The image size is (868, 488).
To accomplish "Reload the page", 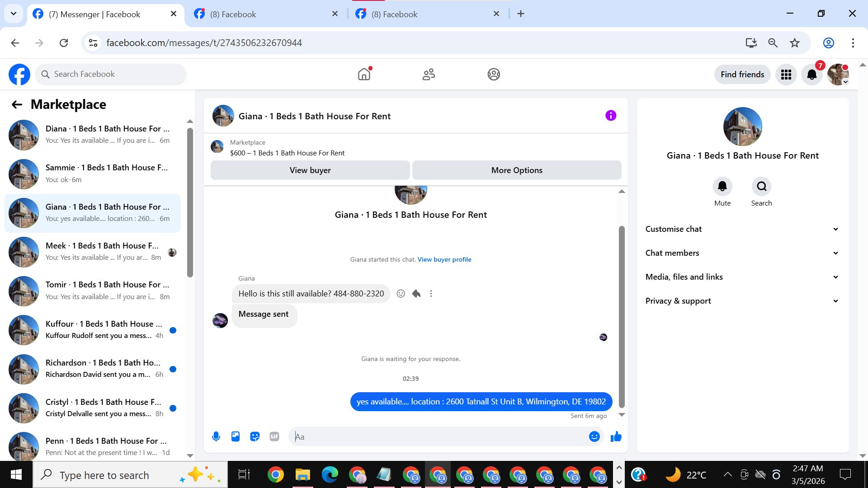I will point(64,43).
